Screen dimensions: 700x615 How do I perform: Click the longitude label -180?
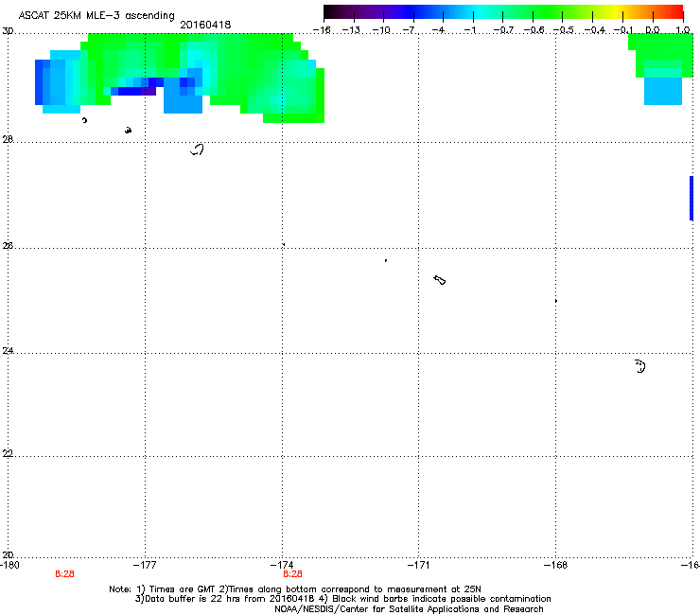point(9,565)
